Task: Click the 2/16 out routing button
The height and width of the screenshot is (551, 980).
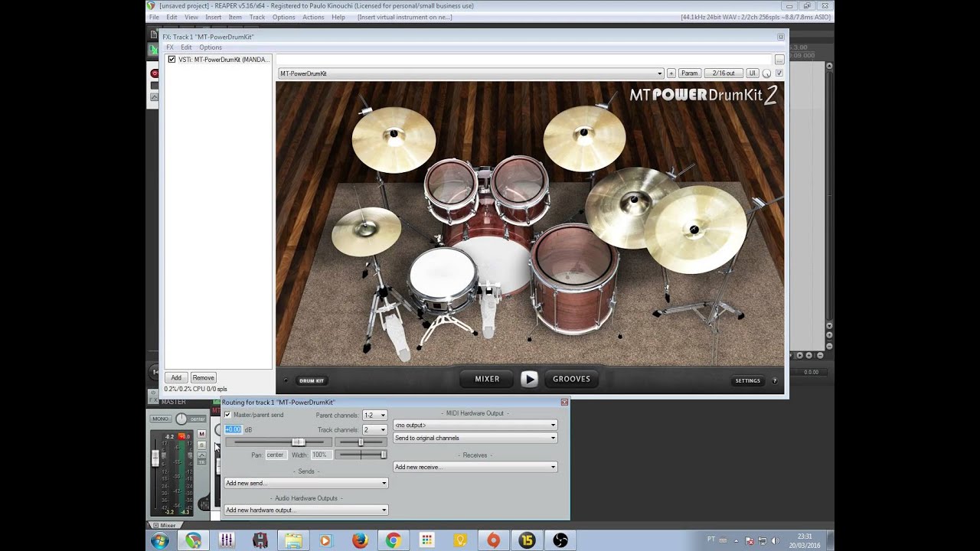Action: (x=724, y=73)
